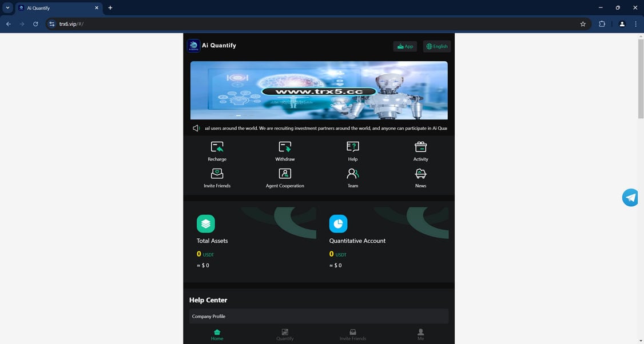Click the www.trx5.cc banner image
This screenshot has width=644, height=344.
[319, 90]
